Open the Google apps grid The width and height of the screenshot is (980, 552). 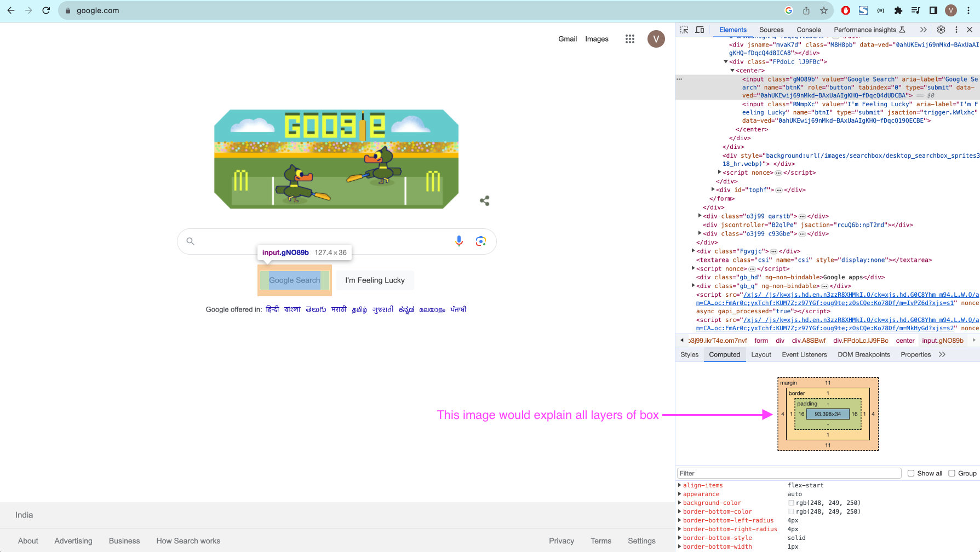point(630,39)
